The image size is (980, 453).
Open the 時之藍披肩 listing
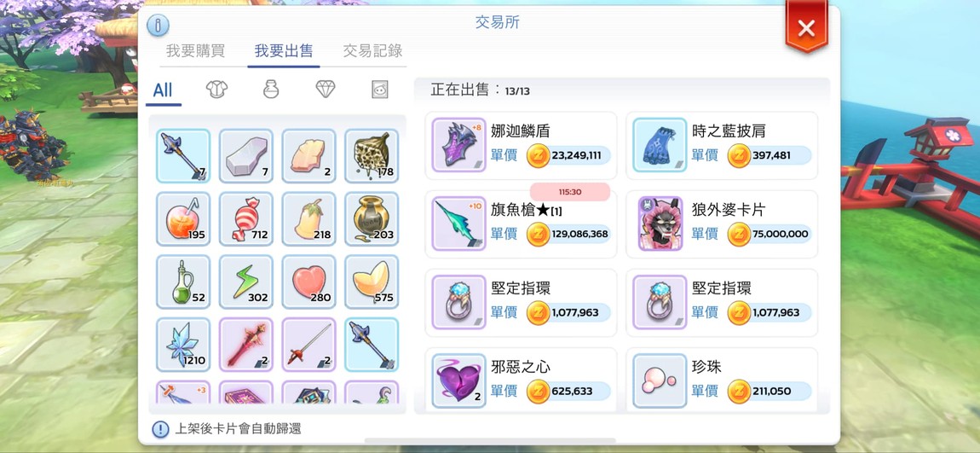tap(722, 145)
